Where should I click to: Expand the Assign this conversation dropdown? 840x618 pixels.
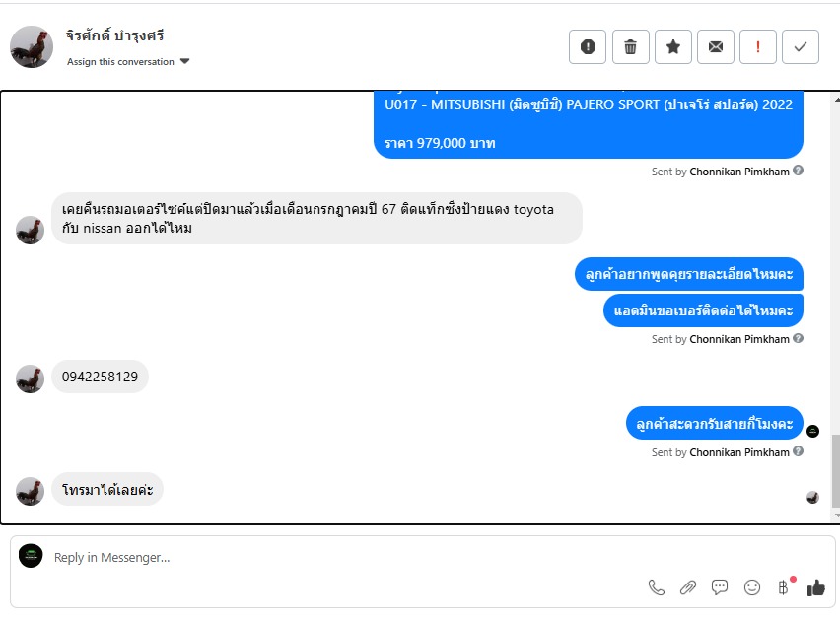pos(128,61)
